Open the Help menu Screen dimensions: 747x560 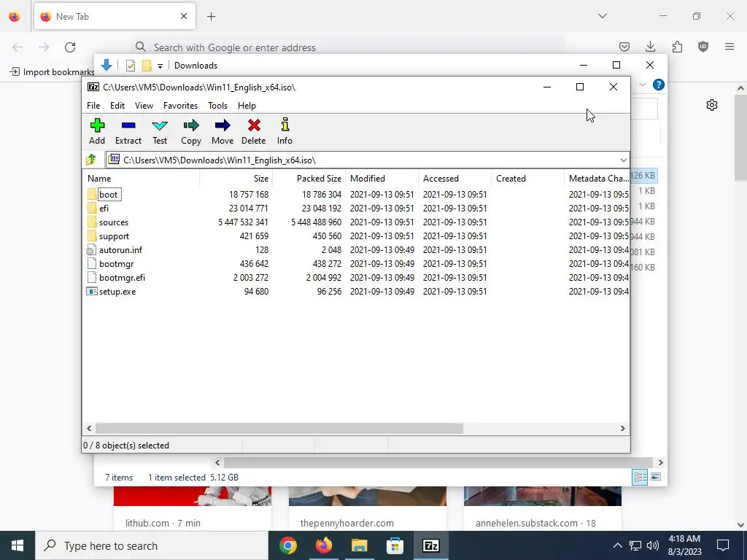click(247, 106)
